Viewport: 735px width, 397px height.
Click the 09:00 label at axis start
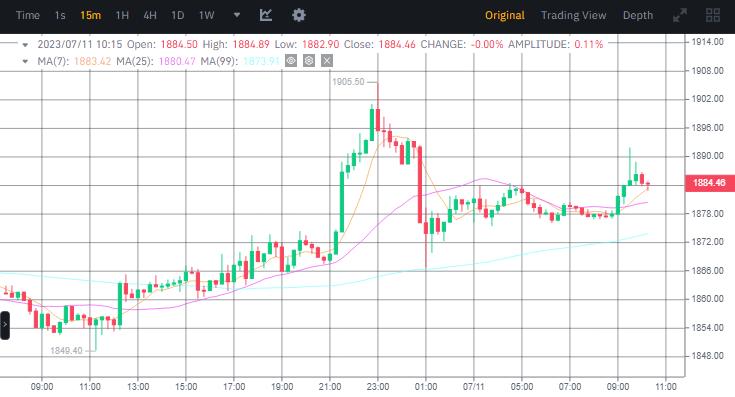pos(42,387)
